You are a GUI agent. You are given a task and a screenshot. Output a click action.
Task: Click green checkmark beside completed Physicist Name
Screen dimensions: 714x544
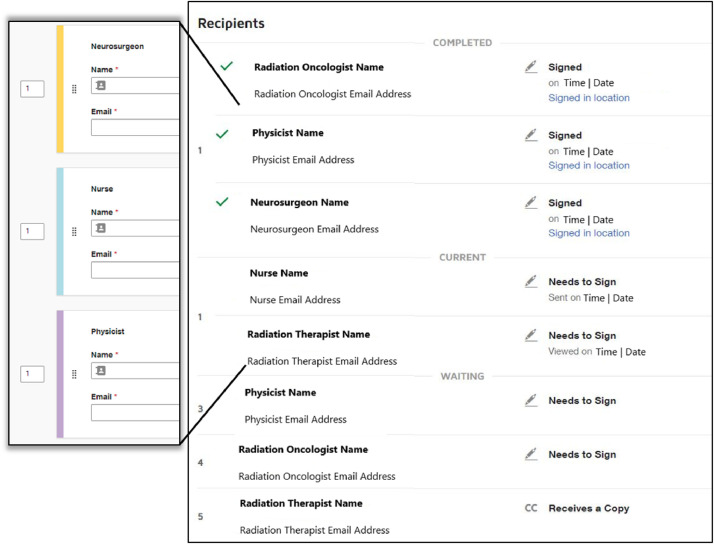[222, 134]
